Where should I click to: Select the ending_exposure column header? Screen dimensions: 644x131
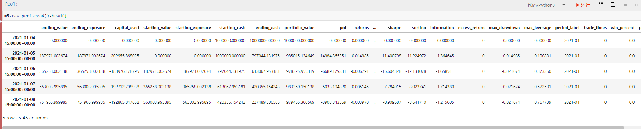88,28
